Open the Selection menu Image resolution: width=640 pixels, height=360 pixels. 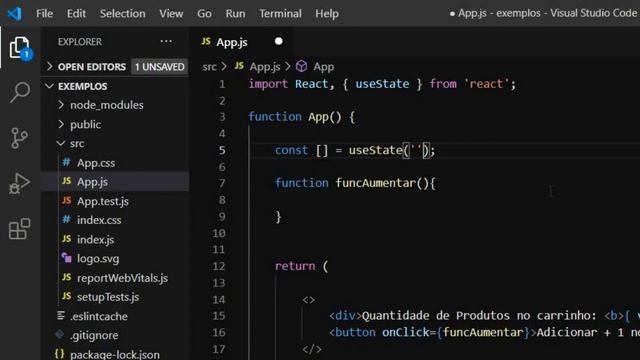(x=122, y=13)
